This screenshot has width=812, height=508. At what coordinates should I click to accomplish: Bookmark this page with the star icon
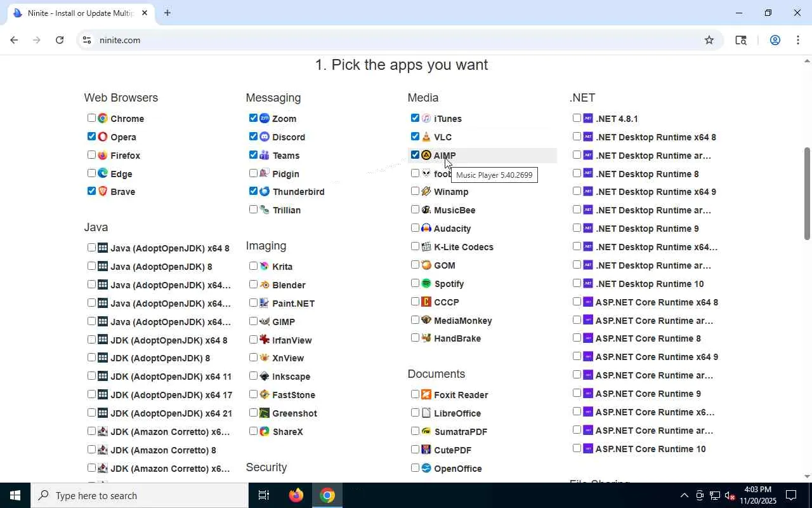[x=709, y=40]
